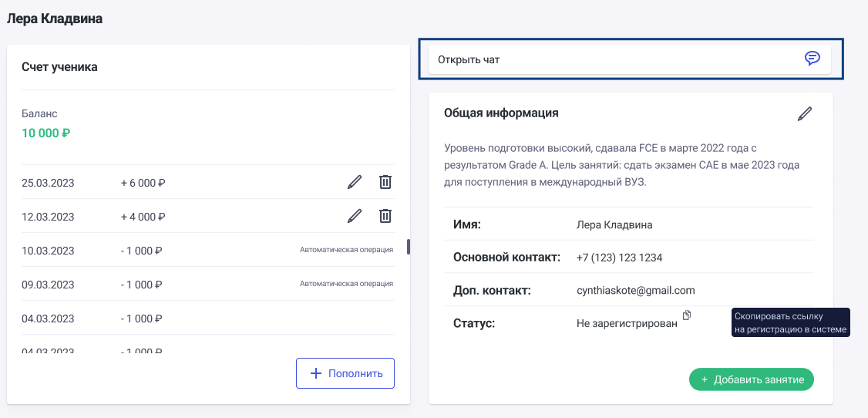The height and width of the screenshot is (418, 868).
Task: Click the Лера Кладвина page heading
Action: [55, 19]
